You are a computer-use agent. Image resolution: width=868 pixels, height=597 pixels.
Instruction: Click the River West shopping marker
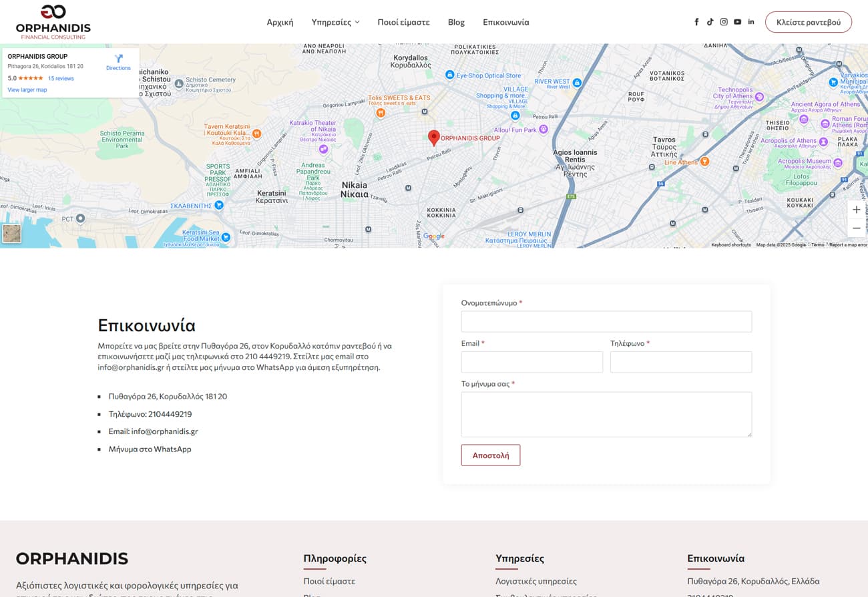point(577,83)
